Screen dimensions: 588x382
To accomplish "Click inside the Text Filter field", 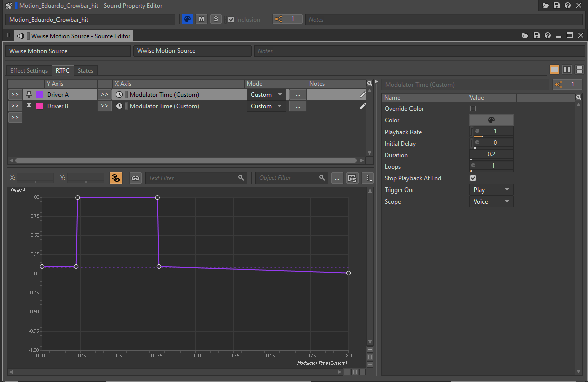I will [x=192, y=178].
